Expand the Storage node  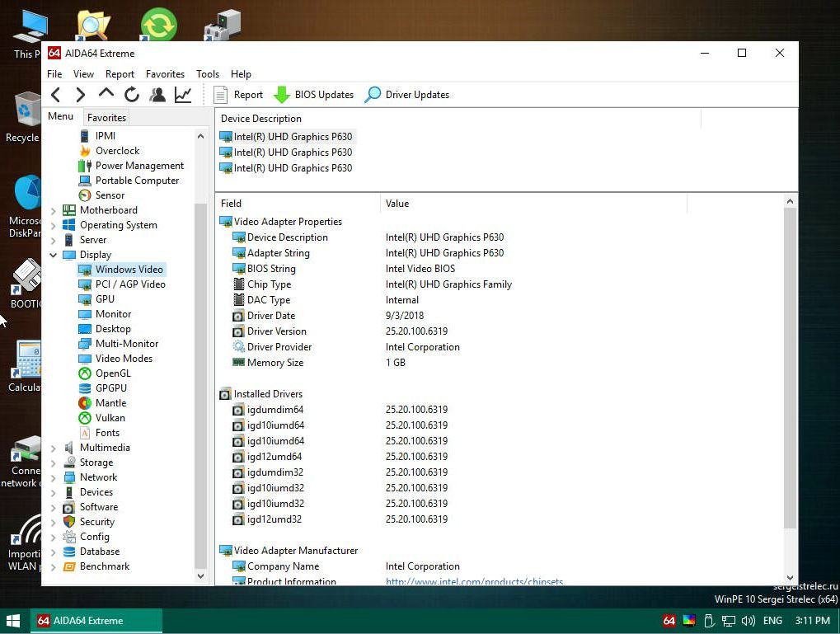(x=53, y=463)
